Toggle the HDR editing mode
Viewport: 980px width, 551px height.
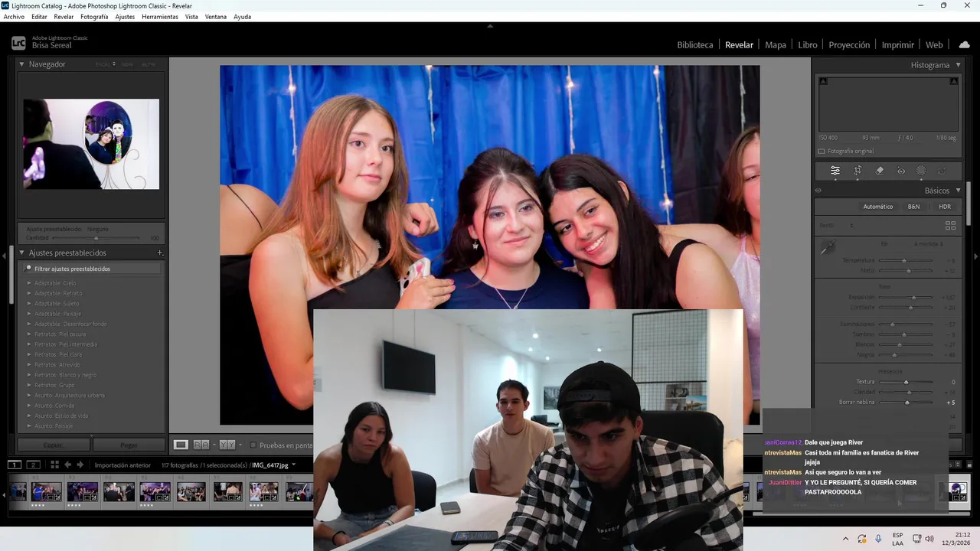pos(945,207)
